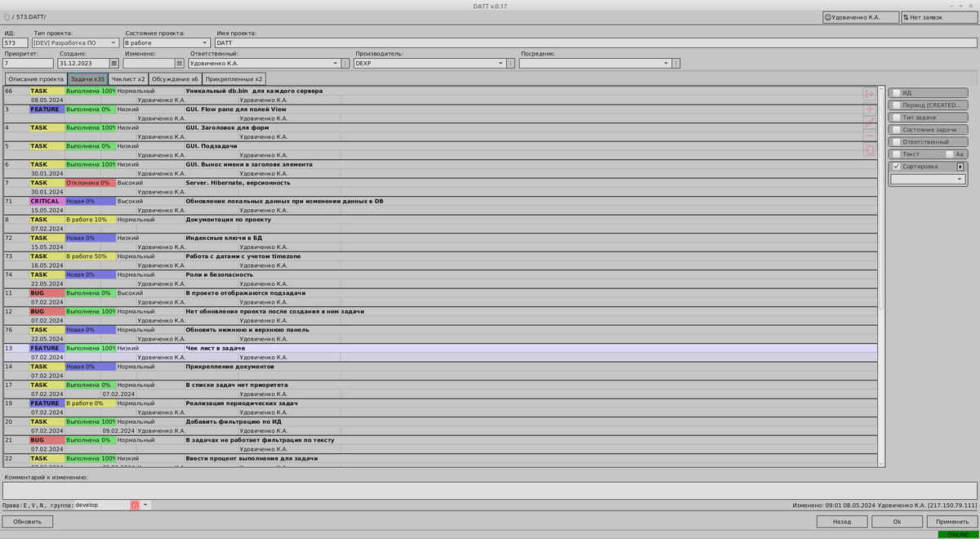Image resolution: width=980 pixels, height=539 pixels.
Task: Open the group dropdown next to develop
Action: click(146, 506)
